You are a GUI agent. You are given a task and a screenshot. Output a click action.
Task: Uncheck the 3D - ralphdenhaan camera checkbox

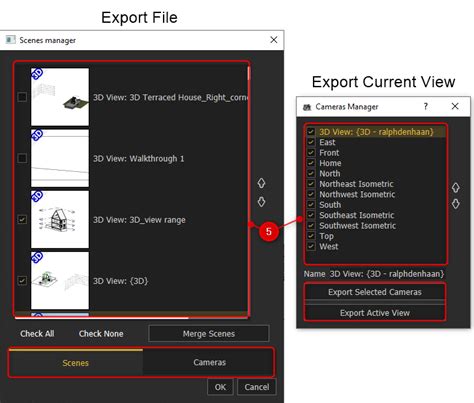(x=311, y=132)
